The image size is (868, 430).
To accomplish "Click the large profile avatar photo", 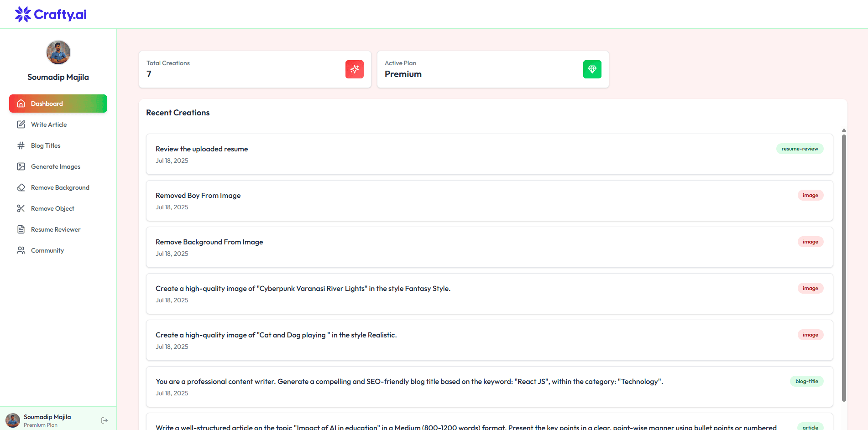I will point(58,52).
